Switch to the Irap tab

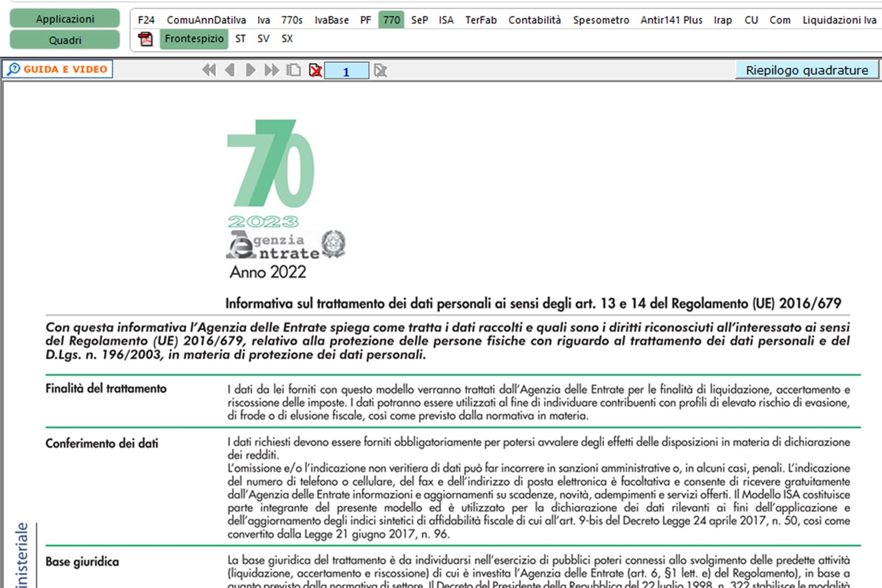[723, 20]
